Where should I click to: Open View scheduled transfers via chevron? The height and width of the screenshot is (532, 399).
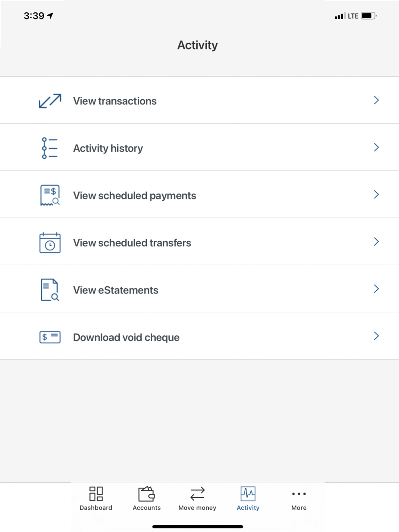(x=376, y=242)
